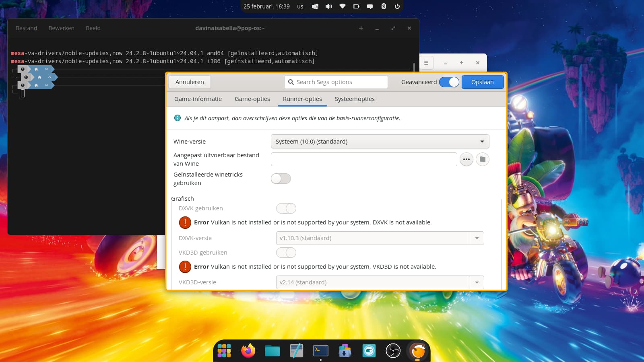644x362 pixels.
Task: Click the terminal title davinaisabella@pop-os:~
Action: click(x=230, y=28)
